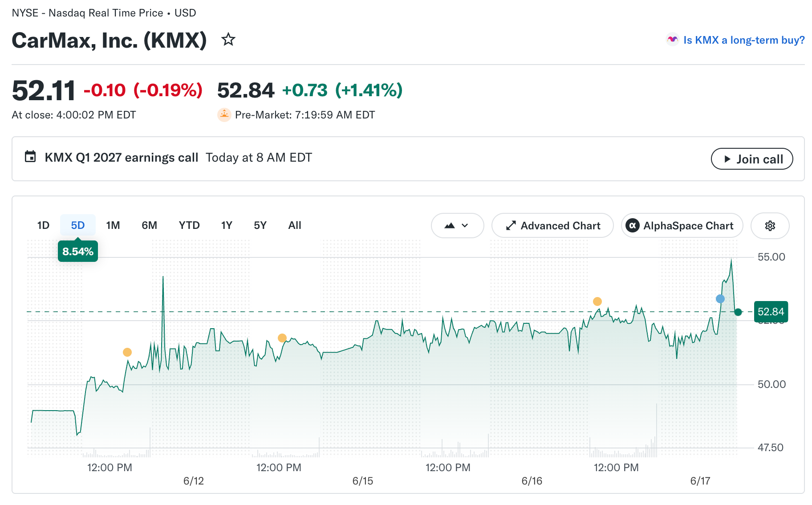Select the All time range
Viewport: 812px width, 505px height.
point(295,225)
